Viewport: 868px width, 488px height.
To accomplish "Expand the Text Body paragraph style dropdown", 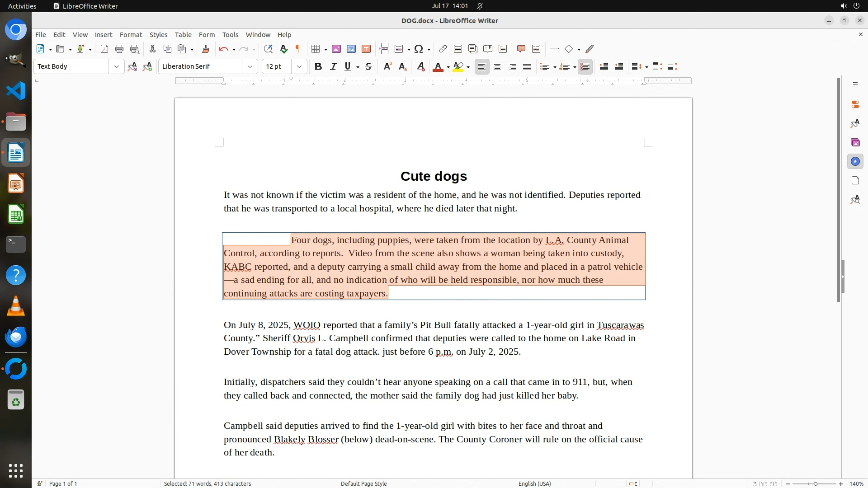I will click(x=117, y=66).
